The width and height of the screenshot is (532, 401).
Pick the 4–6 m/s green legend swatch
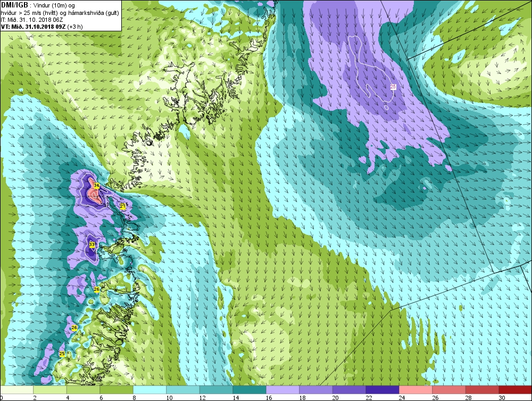point(84,390)
